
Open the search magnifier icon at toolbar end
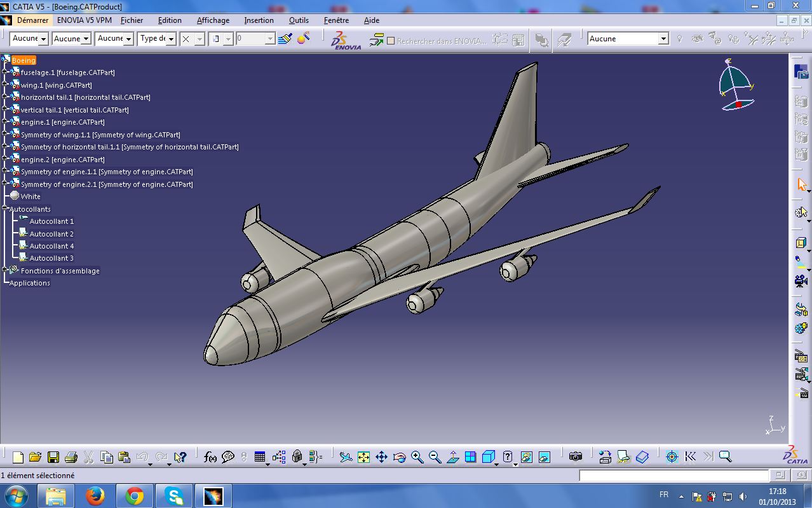coord(725,457)
